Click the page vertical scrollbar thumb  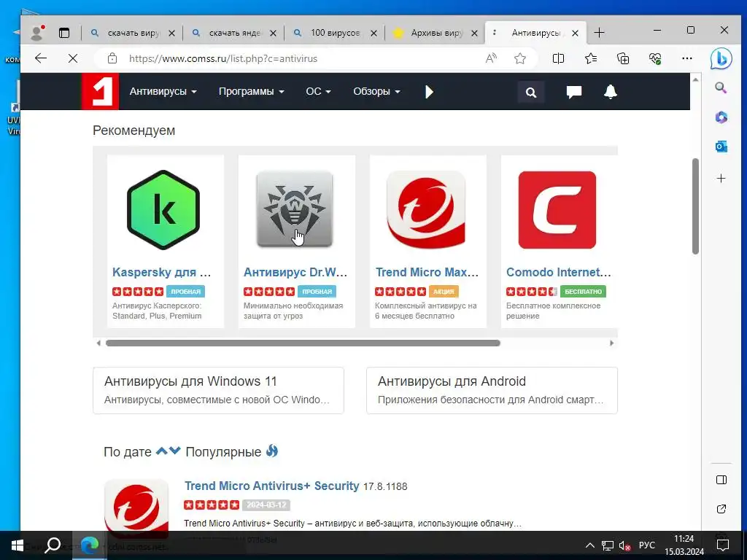point(695,206)
